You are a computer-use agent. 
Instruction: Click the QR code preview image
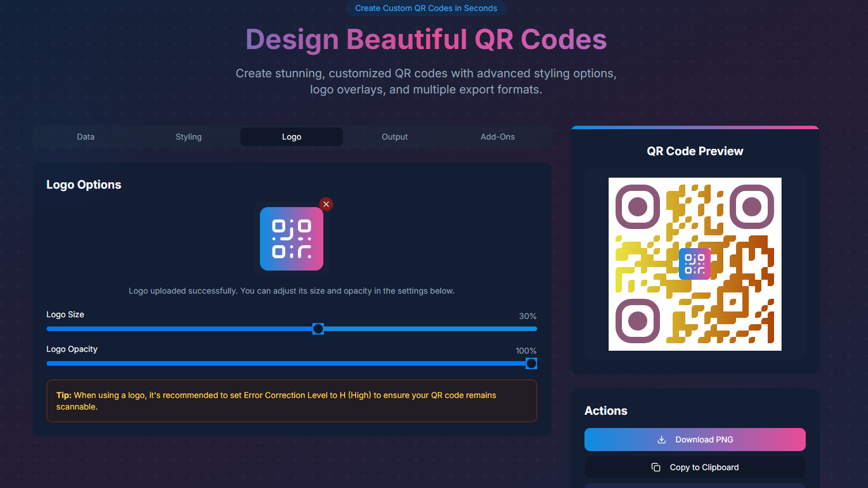coord(695,264)
